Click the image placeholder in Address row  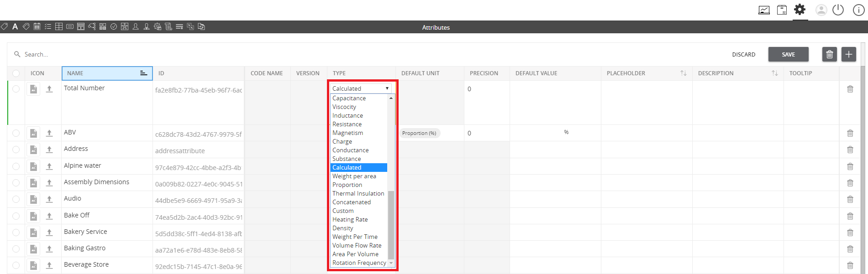33,150
